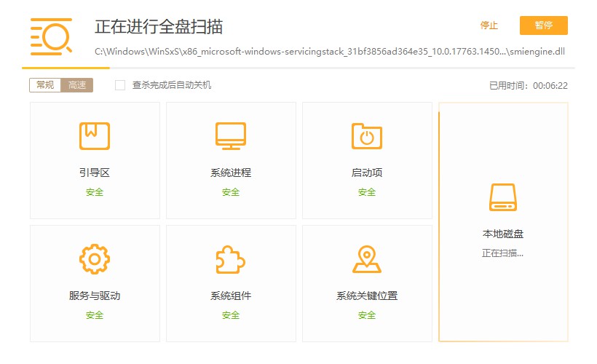Viewport: 597px width, 364px height.
Task: Click the 正在进行全盘扫描 title
Action: coord(159,27)
